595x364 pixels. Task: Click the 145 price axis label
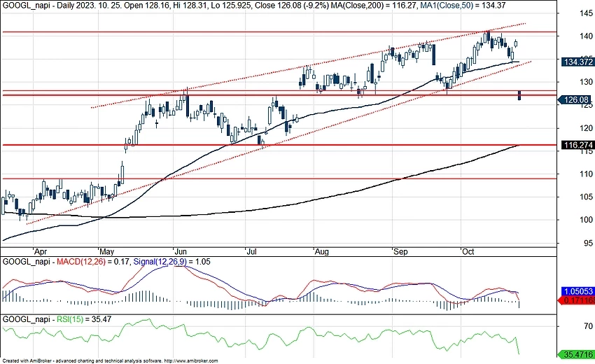point(586,13)
